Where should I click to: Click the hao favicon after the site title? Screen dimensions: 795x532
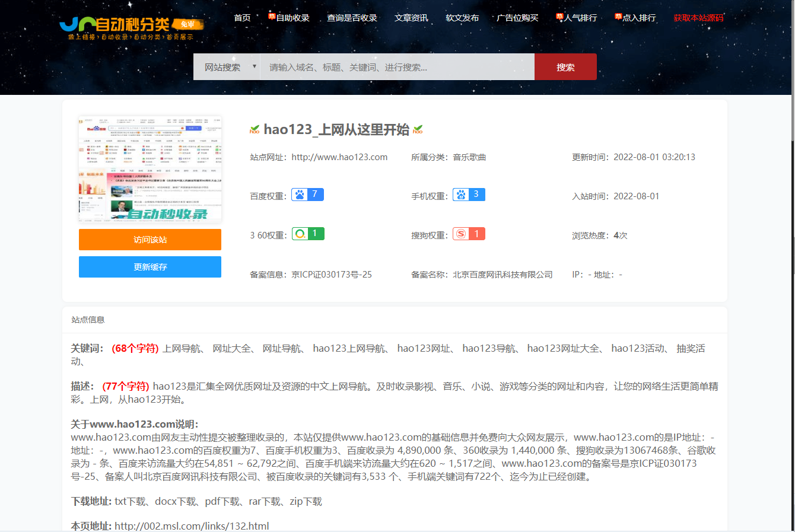pos(418,129)
